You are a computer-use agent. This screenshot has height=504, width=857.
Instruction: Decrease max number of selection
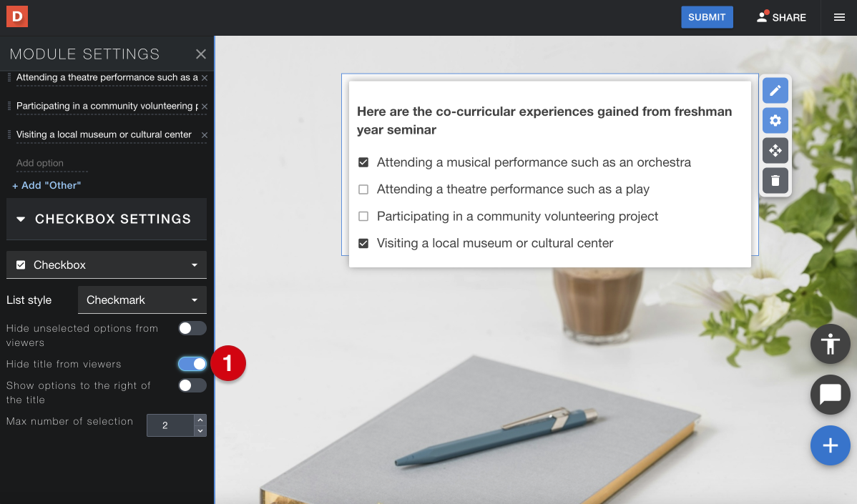coord(200,431)
